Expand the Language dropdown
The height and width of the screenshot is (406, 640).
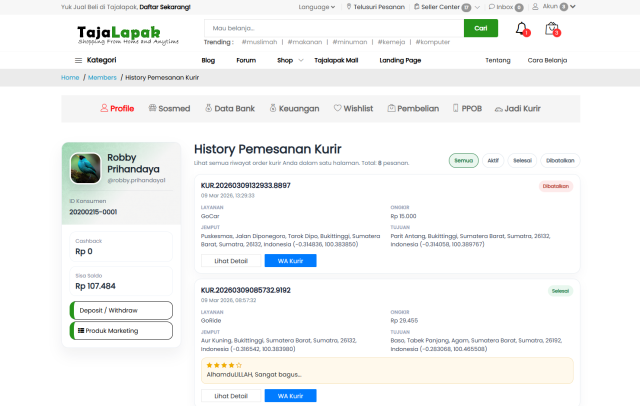tap(318, 6)
